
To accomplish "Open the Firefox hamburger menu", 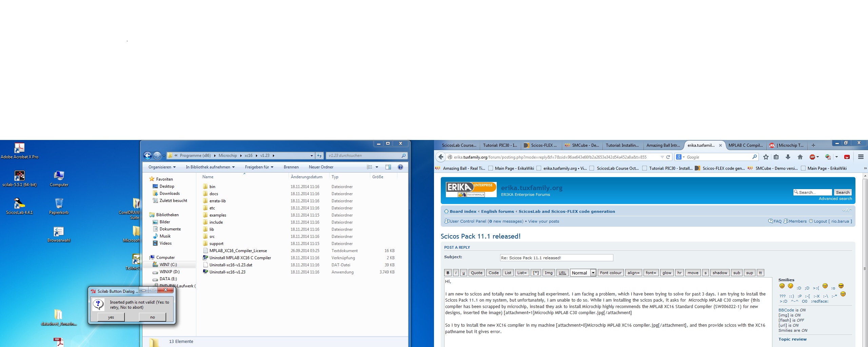I will (x=861, y=157).
